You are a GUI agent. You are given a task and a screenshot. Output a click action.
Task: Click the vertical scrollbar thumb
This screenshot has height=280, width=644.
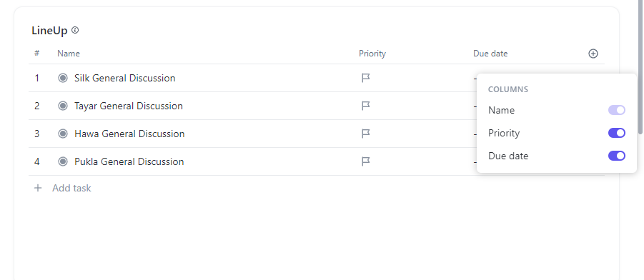tap(640, 67)
